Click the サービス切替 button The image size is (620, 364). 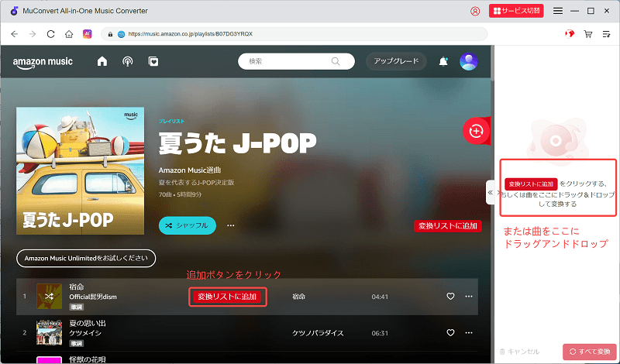[x=516, y=11]
